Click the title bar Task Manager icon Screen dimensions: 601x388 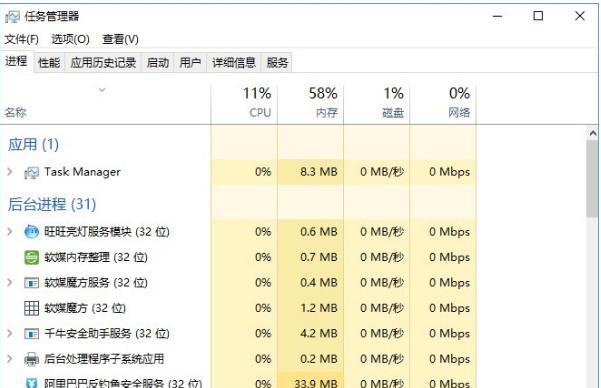(12, 16)
